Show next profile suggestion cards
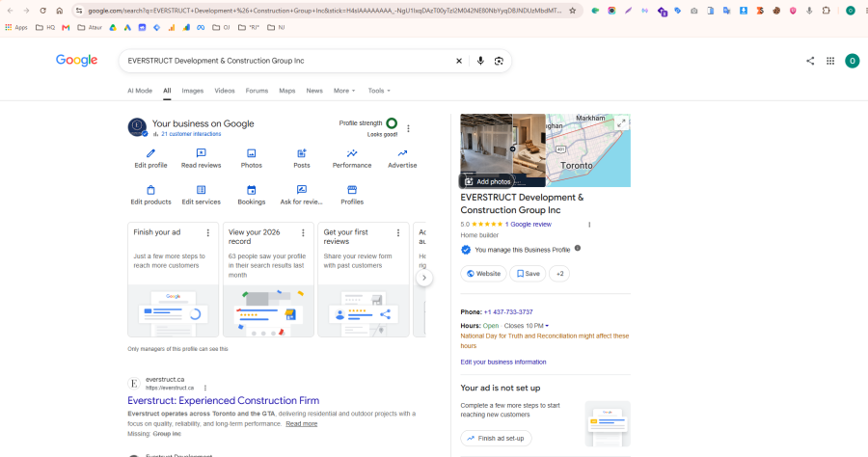868x457 pixels. (424, 278)
